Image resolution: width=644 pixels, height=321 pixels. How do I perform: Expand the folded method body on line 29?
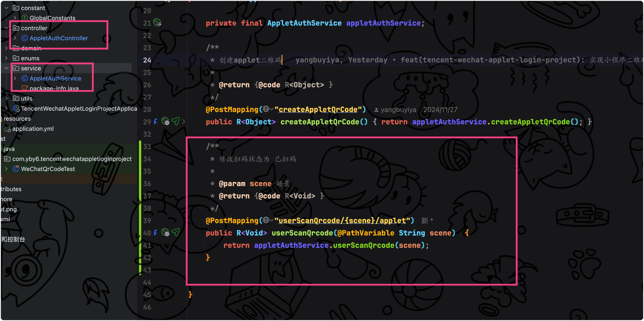click(x=184, y=122)
